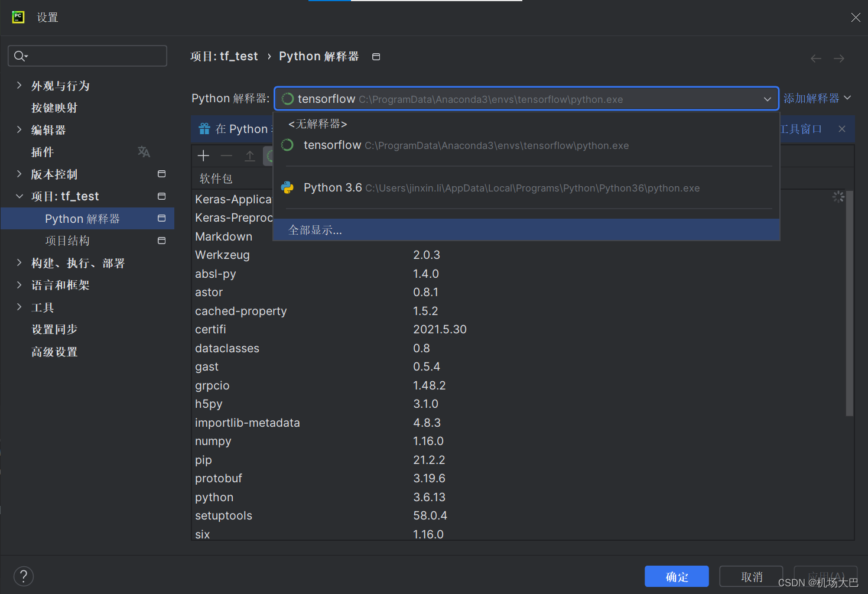The height and width of the screenshot is (594, 868).
Task: Click the 取消 button
Action: [x=752, y=576]
